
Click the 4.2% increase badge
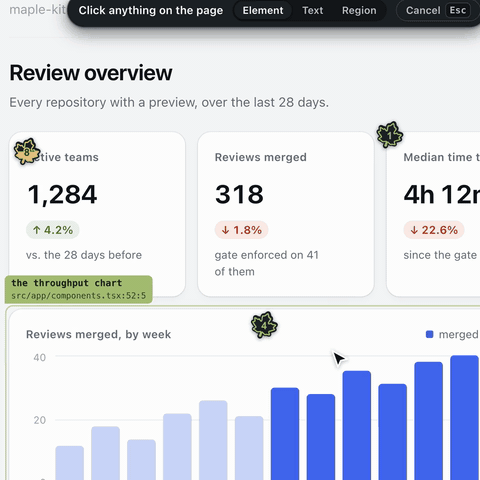click(53, 230)
